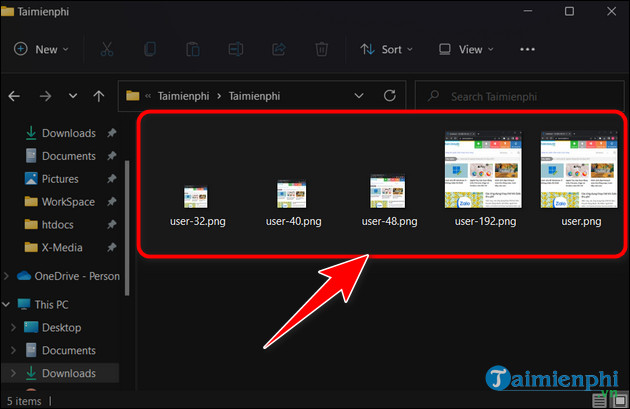This screenshot has width=630, height=409.
Task: Open the See more ellipsis menu
Action: pyautogui.click(x=527, y=49)
